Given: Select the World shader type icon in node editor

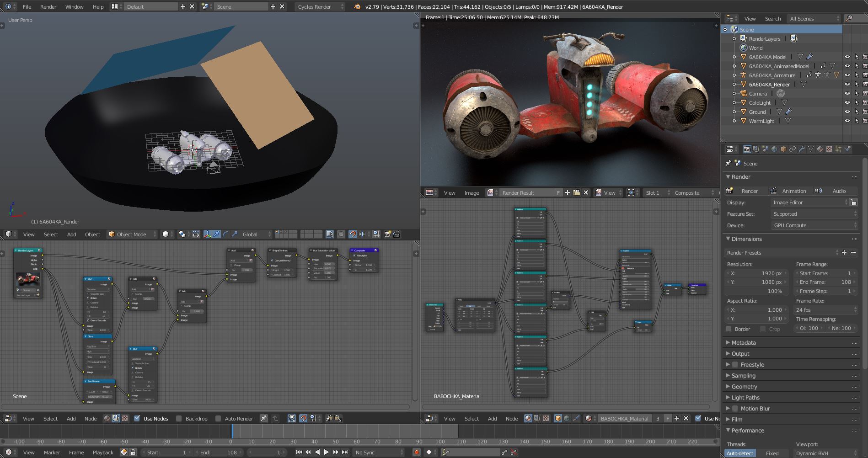Looking at the screenshot, I should (x=567, y=418).
